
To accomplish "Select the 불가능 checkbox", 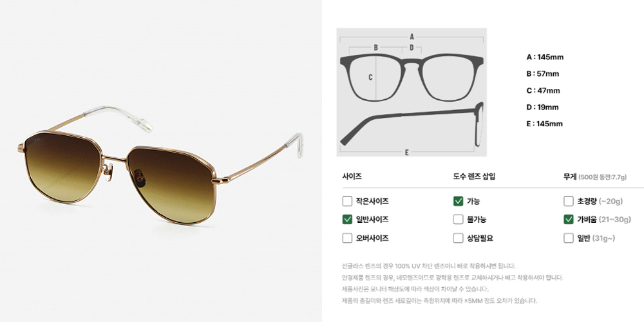I will click(x=459, y=220).
